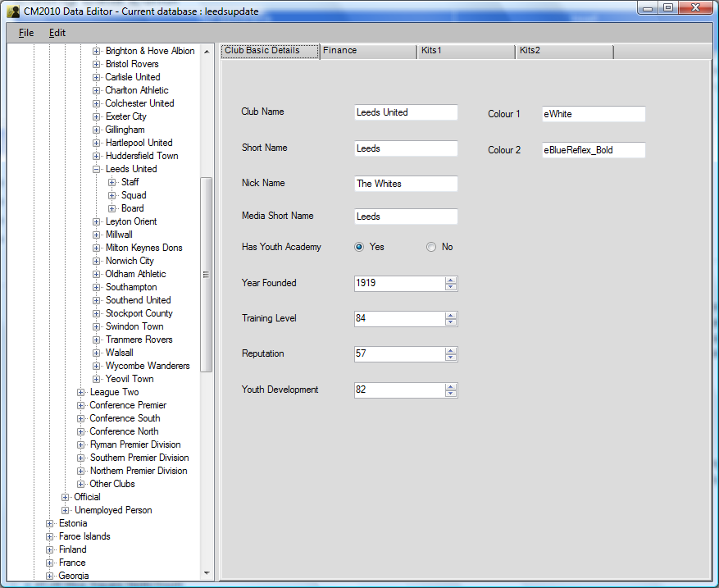This screenshot has height=588, width=719.
Task: Switch to the Kits1 tab
Action: tap(466, 51)
